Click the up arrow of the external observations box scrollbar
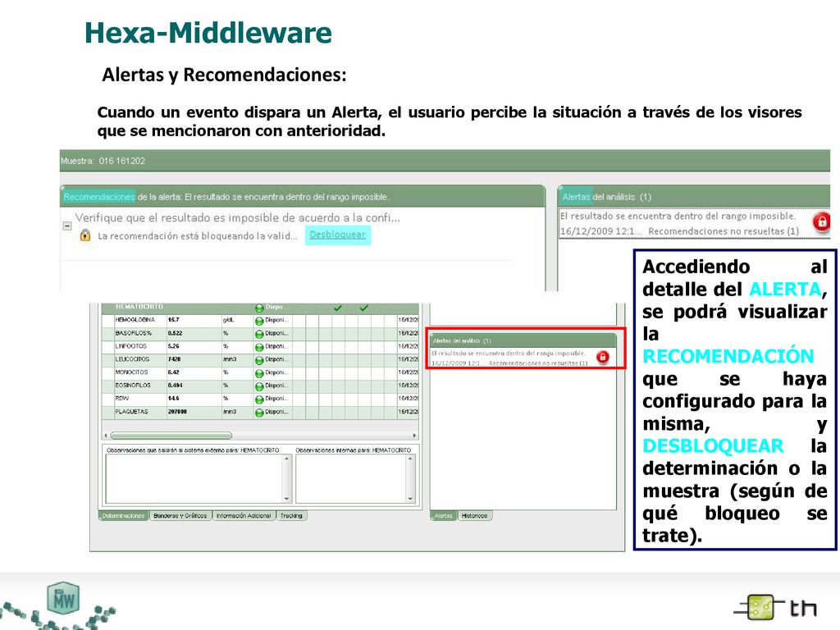Screen dimensions: 840x630 (286, 459)
